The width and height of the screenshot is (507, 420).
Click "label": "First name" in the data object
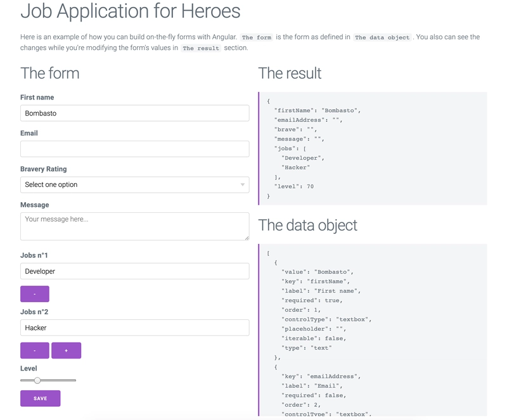[x=321, y=291]
